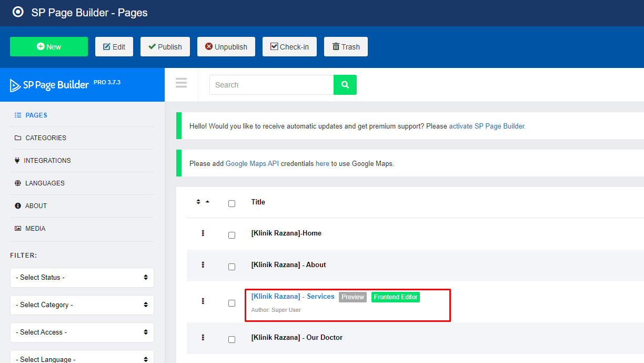Check the Klinik Razana - Our Doctor checkbox
644x363 pixels.
click(x=232, y=339)
